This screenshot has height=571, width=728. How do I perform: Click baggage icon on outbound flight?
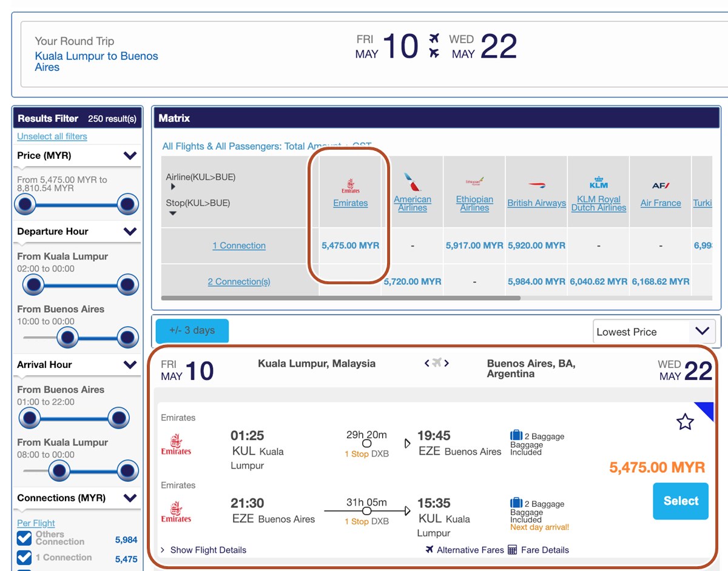pyautogui.click(x=516, y=435)
